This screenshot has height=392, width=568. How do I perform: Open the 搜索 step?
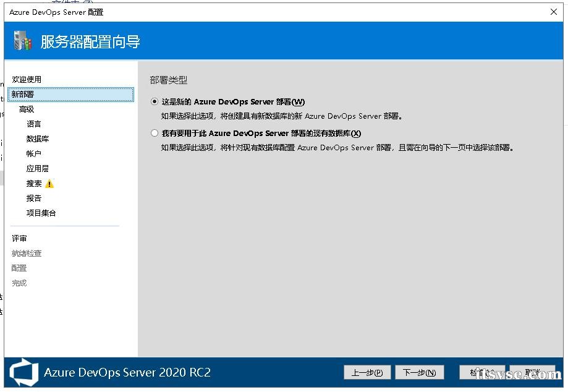(34, 183)
